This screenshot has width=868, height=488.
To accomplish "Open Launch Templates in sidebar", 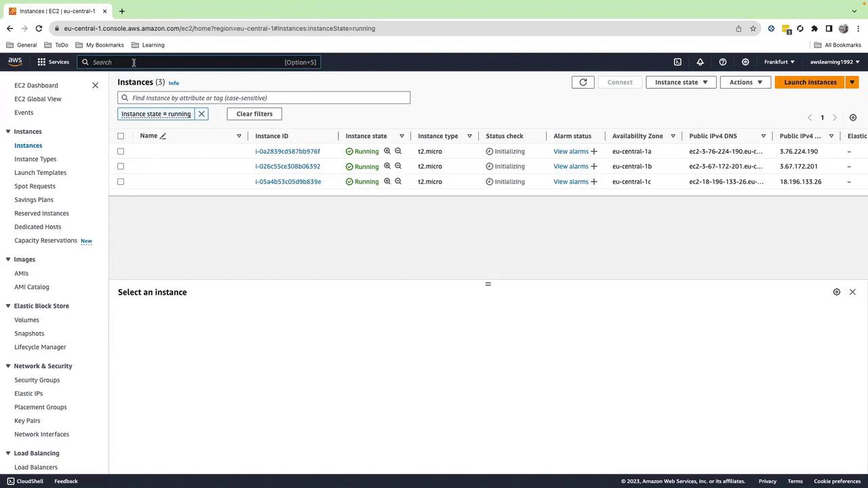I will (x=41, y=173).
